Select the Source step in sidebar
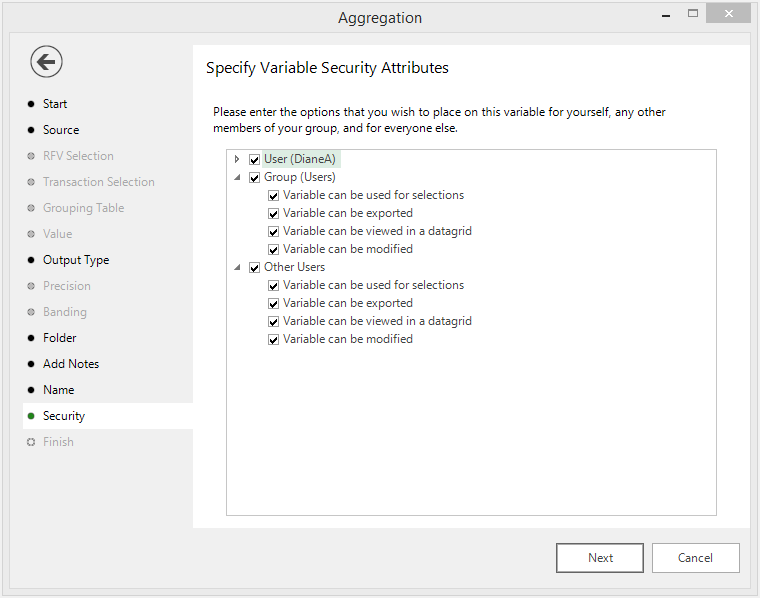 click(x=61, y=130)
